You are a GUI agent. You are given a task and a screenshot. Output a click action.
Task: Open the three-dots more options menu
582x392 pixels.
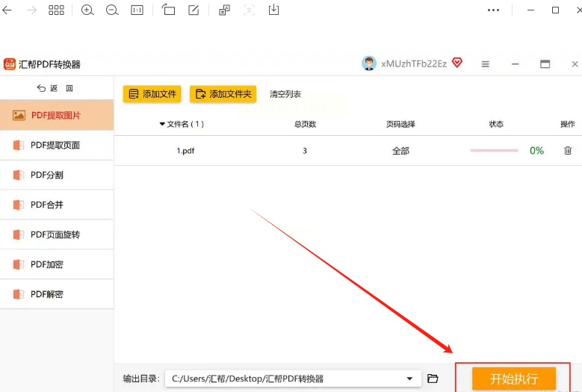[493, 10]
